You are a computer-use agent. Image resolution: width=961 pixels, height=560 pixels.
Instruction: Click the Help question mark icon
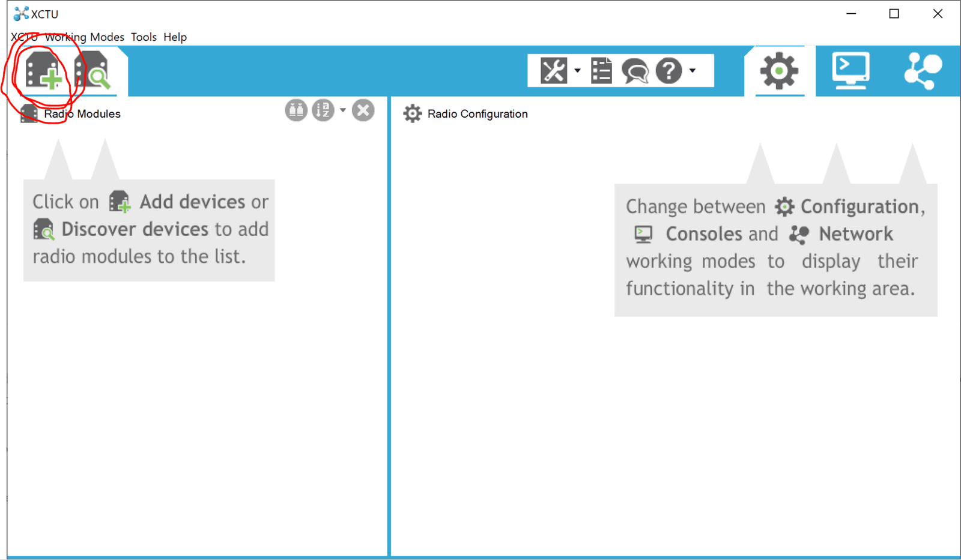pos(668,71)
